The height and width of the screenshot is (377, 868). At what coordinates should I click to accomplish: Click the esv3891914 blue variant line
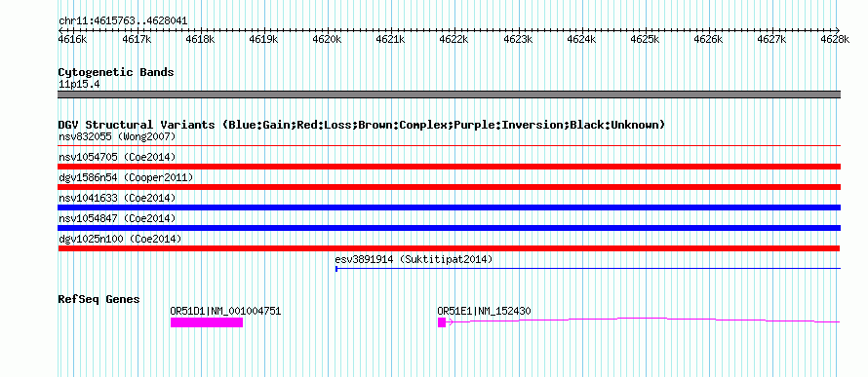[588, 269]
